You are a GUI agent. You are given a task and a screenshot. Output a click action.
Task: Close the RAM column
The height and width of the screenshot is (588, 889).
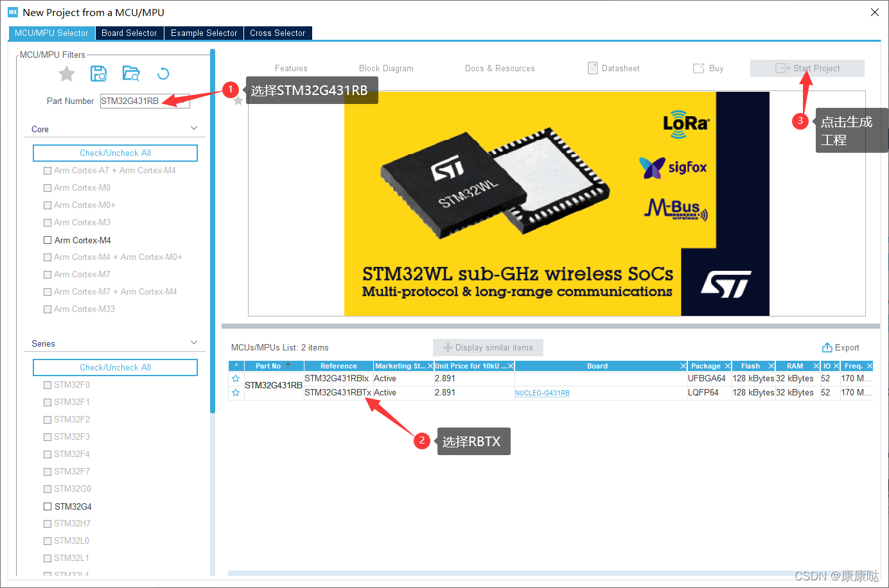click(x=816, y=366)
